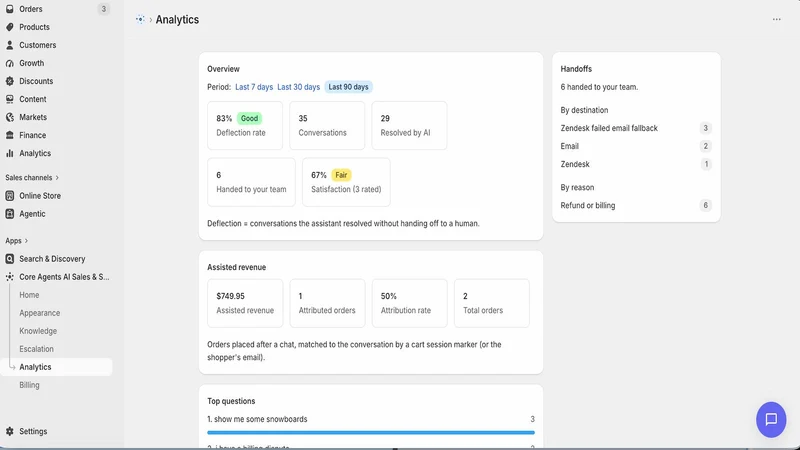
Task: Open the Orders 3 pending badge
Action: click(x=104, y=9)
